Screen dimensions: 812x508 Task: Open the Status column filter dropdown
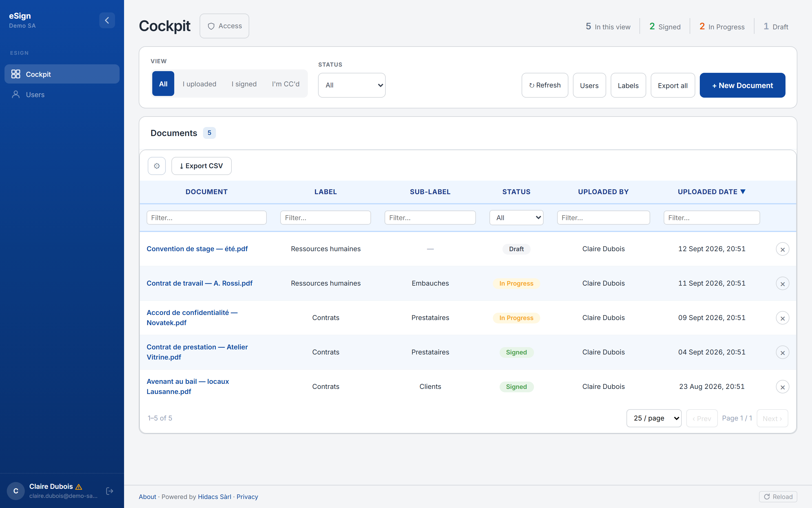click(516, 218)
